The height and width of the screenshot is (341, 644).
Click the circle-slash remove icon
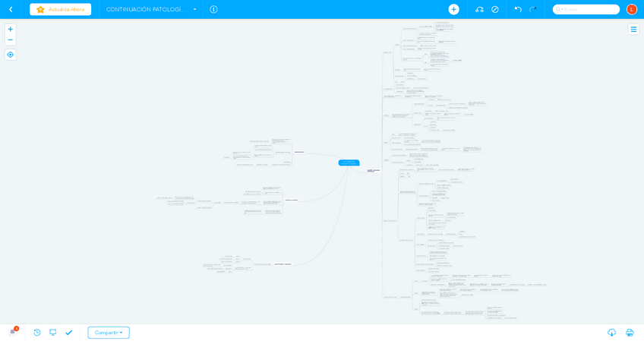click(x=495, y=9)
